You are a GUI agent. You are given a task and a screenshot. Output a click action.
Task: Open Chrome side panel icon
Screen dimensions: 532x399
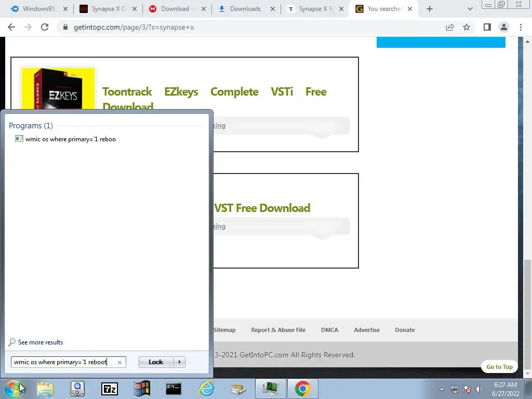(487, 27)
